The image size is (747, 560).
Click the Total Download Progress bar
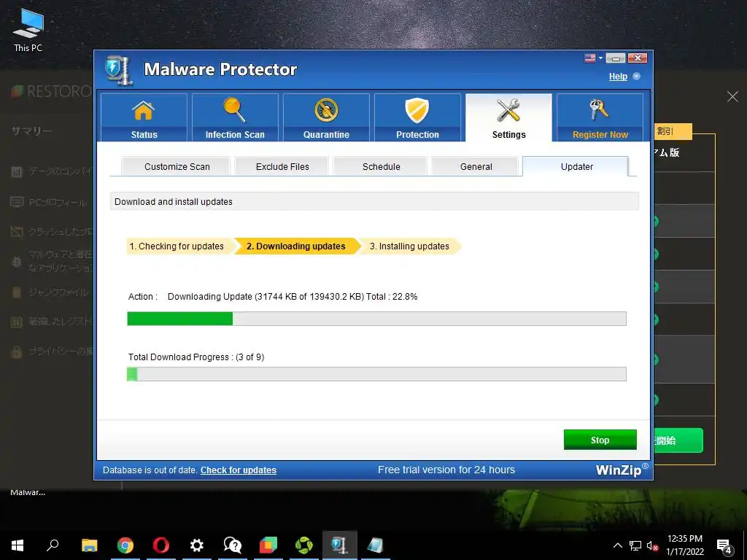[376, 374]
